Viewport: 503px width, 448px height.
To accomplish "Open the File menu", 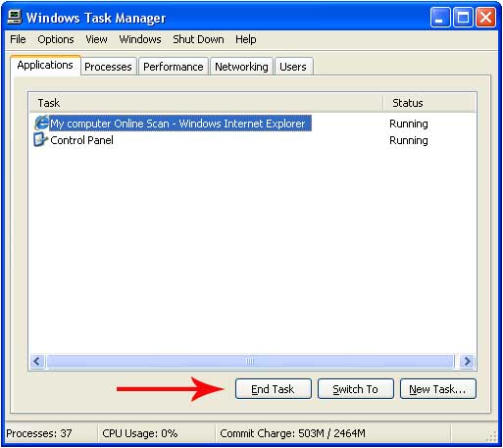I will [x=18, y=39].
